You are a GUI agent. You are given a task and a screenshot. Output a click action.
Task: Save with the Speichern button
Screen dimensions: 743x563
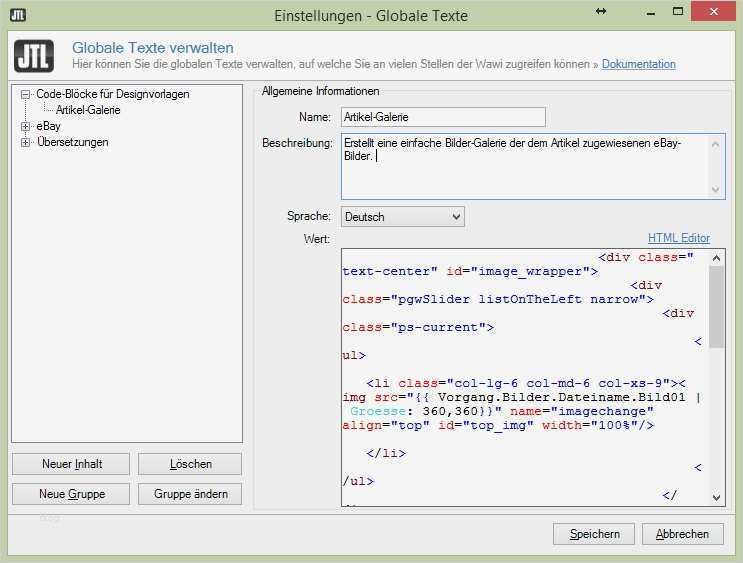594,534
